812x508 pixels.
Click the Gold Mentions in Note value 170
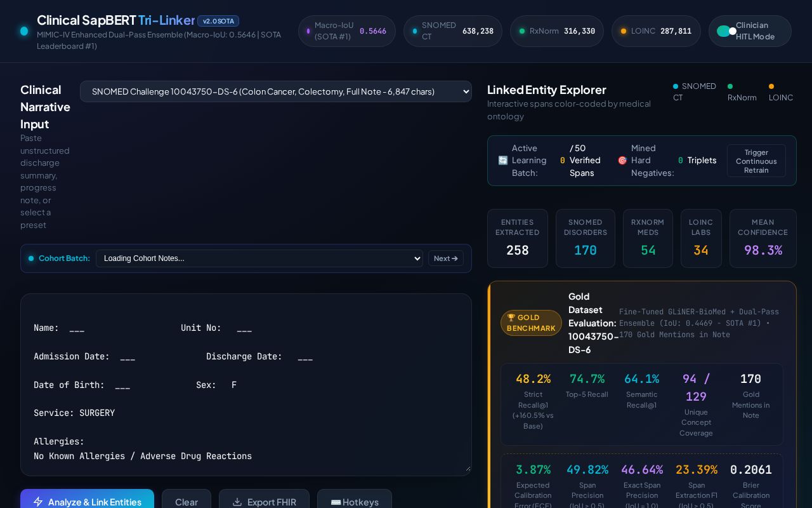pyautogui.click(x=750, y=379)
